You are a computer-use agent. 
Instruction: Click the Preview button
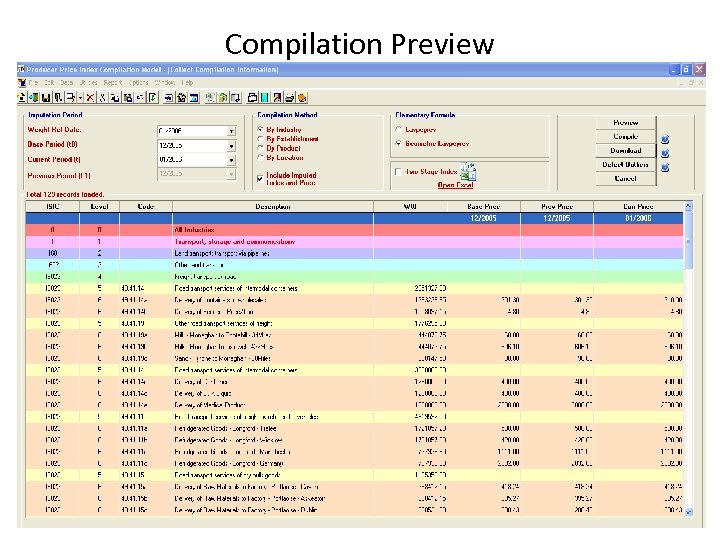625,123
